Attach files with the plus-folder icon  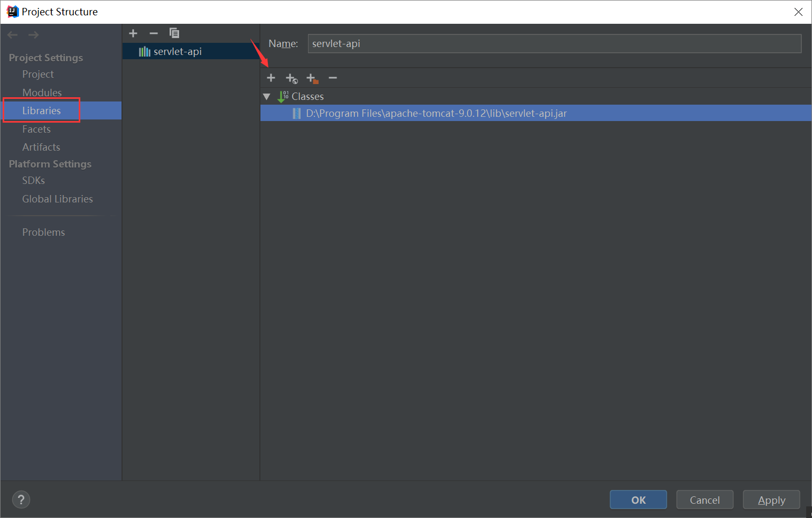pyautogui.click(x=312, y=78)
